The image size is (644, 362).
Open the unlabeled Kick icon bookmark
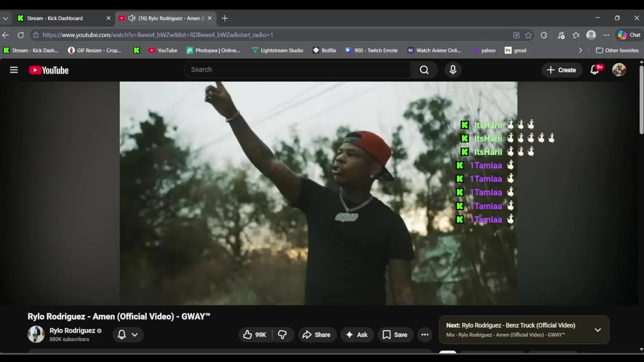pos(136,50)
